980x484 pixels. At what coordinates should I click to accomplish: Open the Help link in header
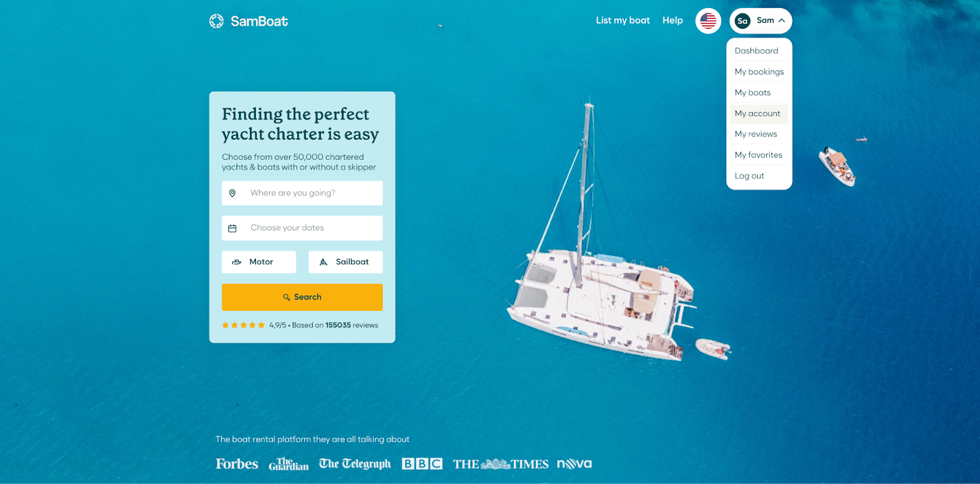coord(673,21)
